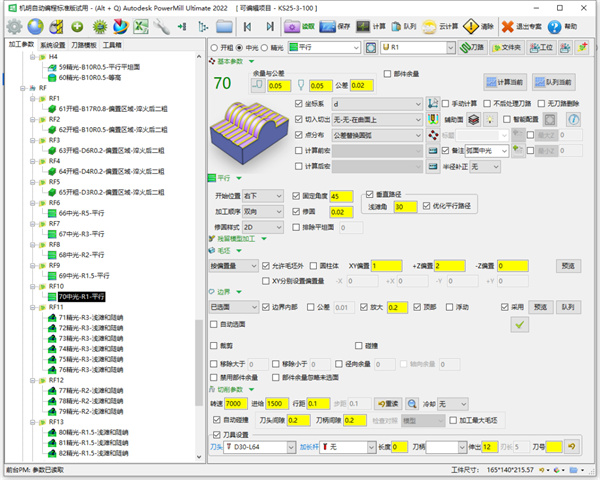Click the magnifier icon beside 重读
This screenshot has height=480, width=600.
tap(411, 403)
